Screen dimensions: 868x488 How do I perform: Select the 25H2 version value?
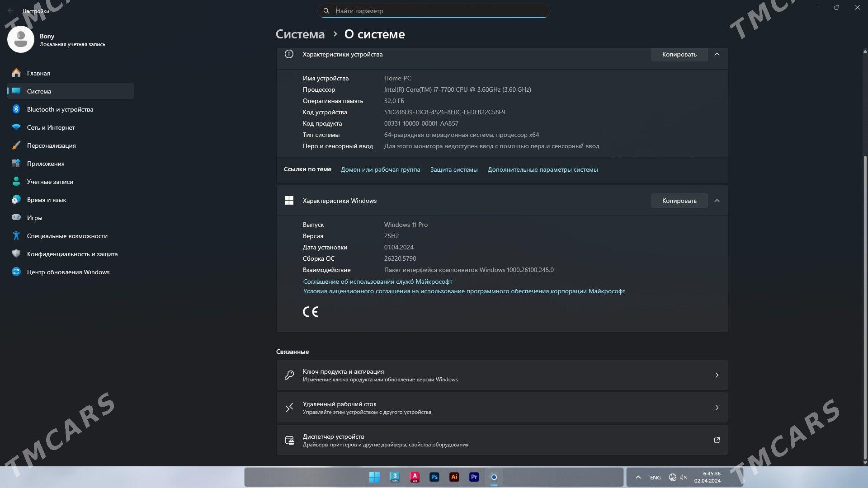[x=392, y=236]
